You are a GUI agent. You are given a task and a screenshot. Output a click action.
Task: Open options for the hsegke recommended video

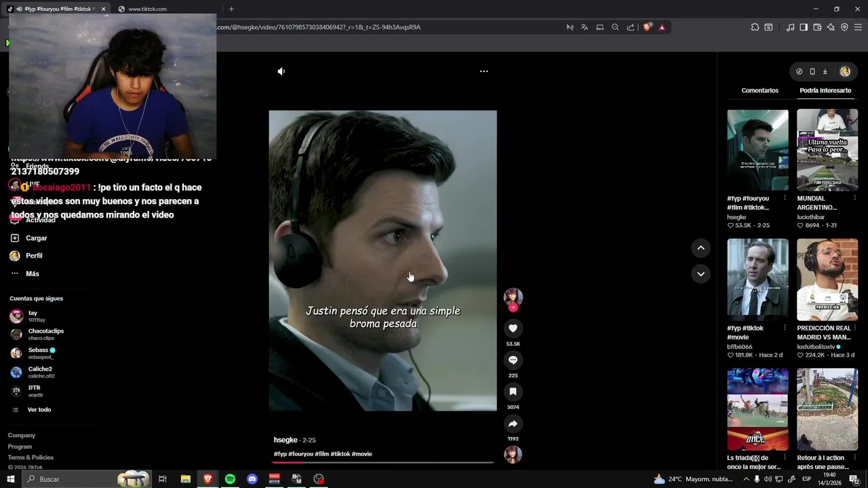(x=785, y=199)
